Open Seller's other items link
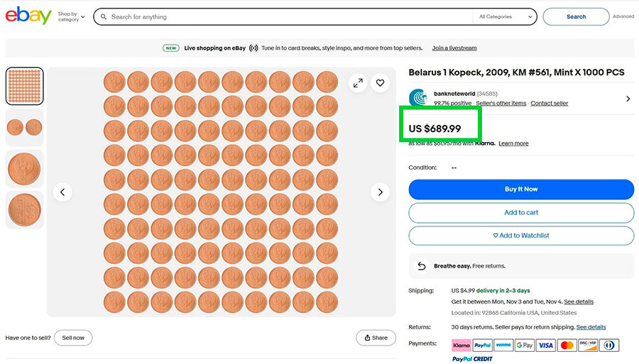639x364 pixels. tap(501, 104)
